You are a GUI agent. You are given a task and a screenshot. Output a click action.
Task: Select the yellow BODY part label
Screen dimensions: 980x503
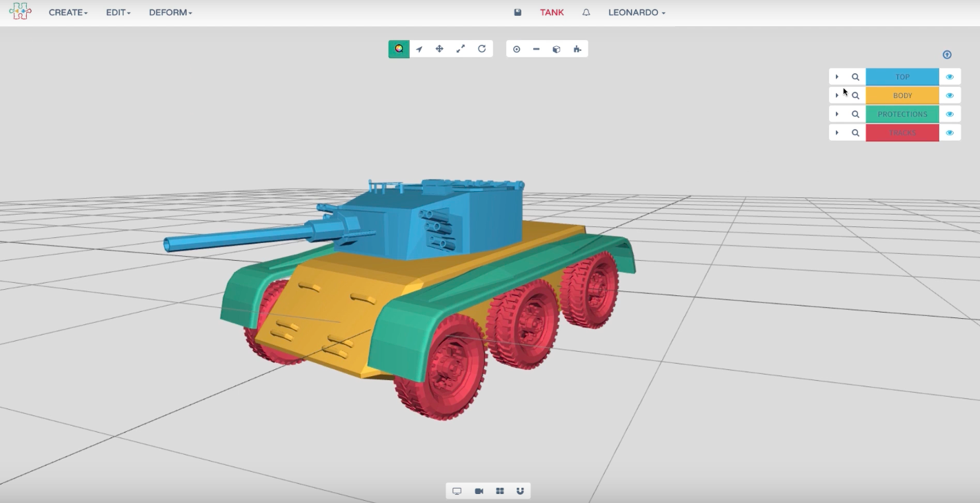(902, 95)
